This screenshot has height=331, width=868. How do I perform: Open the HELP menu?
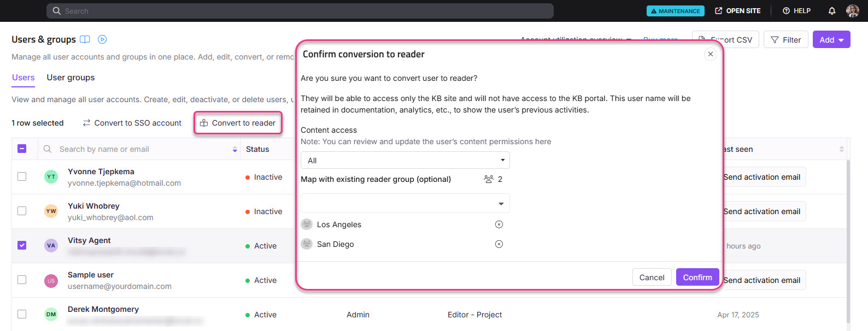click(x=796, y=11)
